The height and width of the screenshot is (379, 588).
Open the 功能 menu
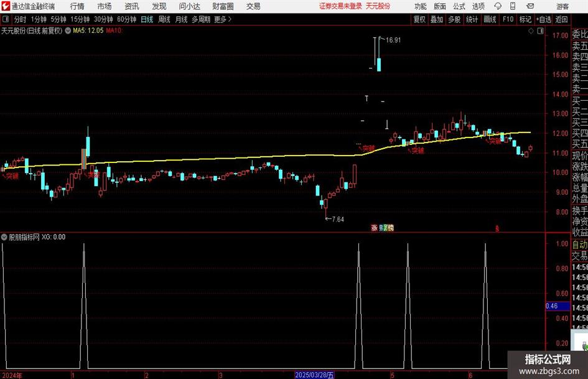(421, 6)
